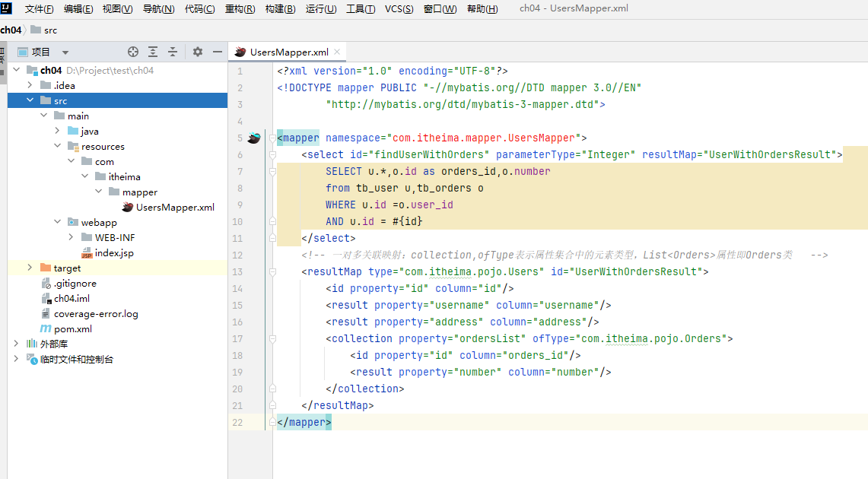This screenshot has width=868, height=479.
Task: Click line number 22 in the gutter
Action: 237,422
